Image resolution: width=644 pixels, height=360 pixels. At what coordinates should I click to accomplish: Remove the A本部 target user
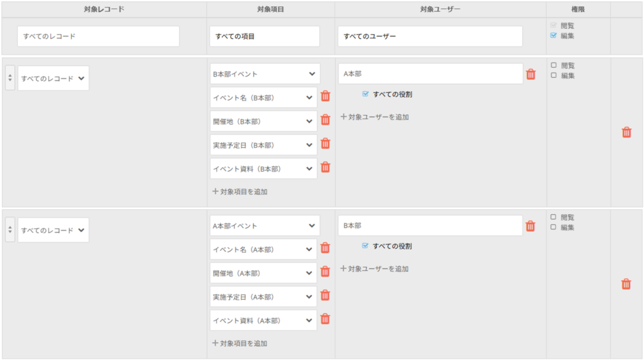click(x=531, y=74)
